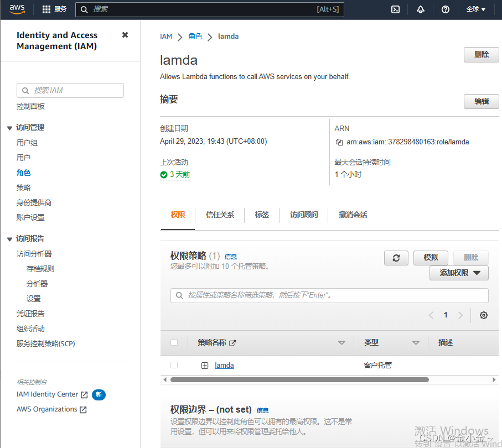Focus the 搜索 IAM sidebar field
502x448 pixels.
coord(70,91)
